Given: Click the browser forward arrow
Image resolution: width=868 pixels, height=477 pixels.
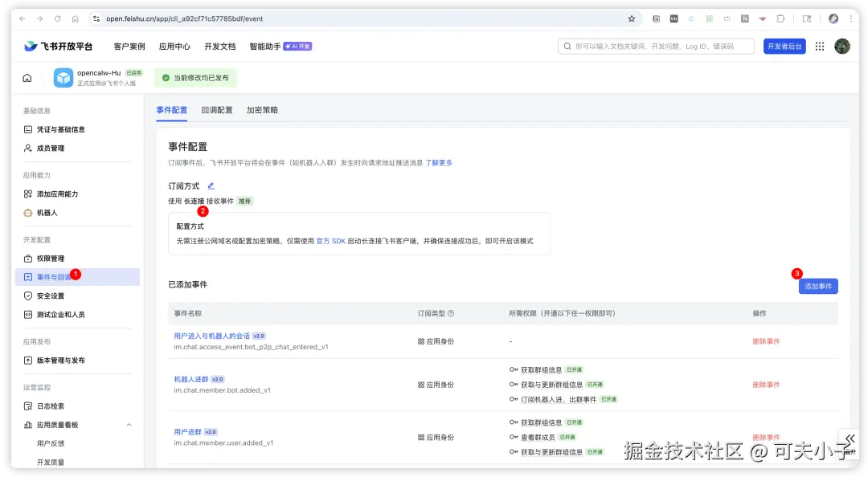Looking at the screenshot, I should (x=40, y=18).
